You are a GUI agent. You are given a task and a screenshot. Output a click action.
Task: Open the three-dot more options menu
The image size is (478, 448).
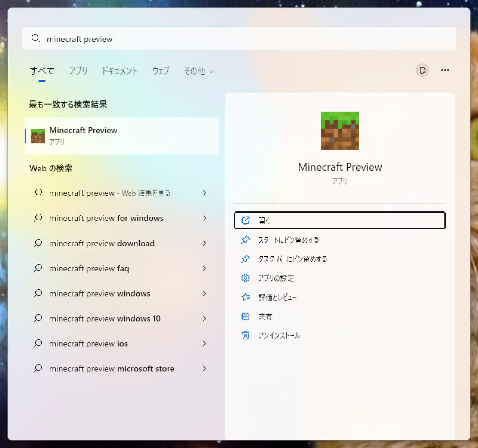pos(445,70)
